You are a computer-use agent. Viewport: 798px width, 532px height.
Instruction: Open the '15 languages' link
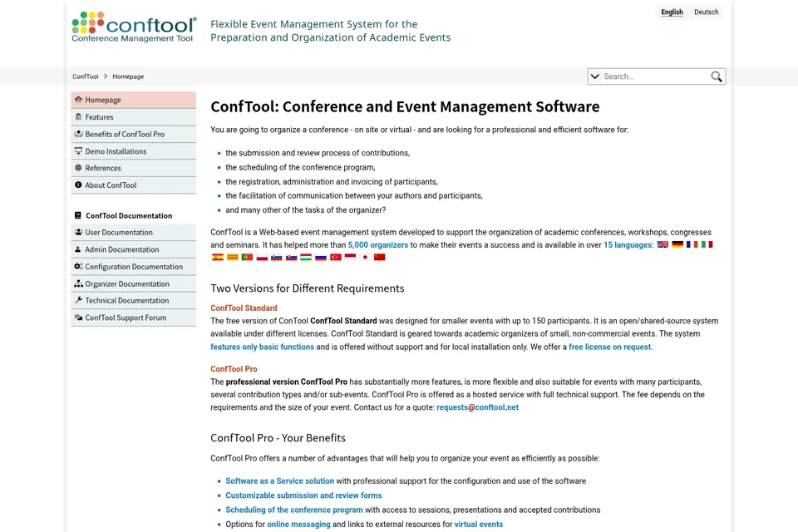(628, 245)
